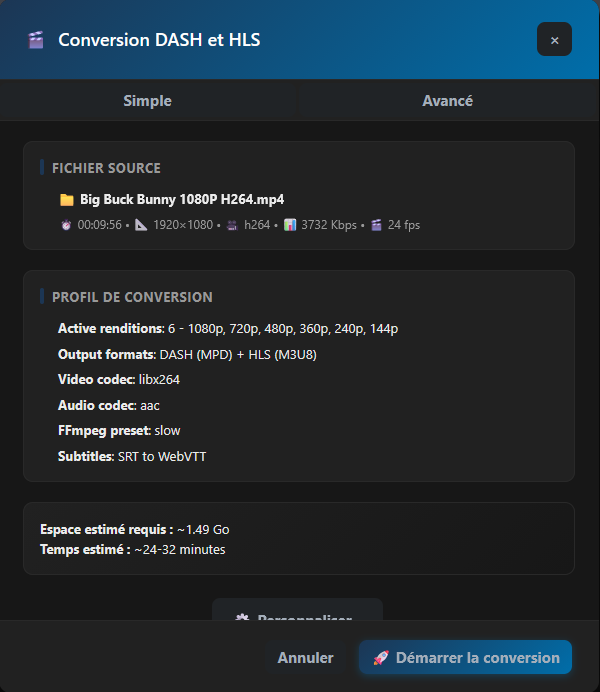
Task: Cancel with the Annuler button
Action: [305, 657]
